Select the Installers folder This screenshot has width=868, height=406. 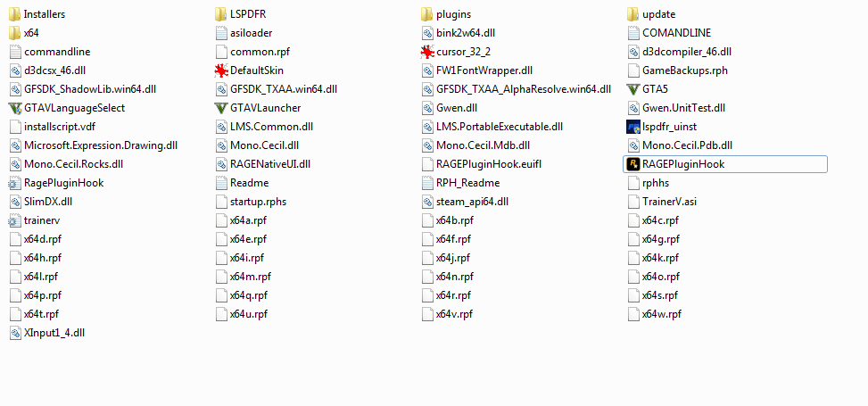[x=37, y=14]
